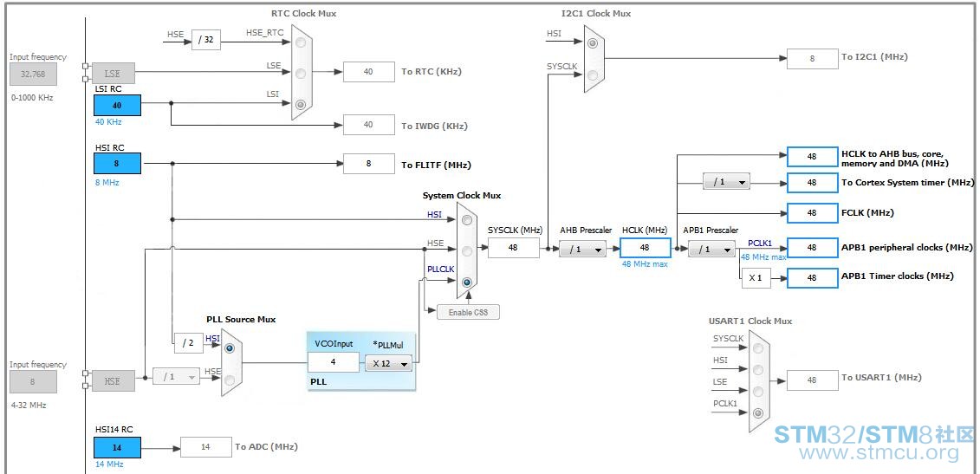
Task: Open the AHB Prescaler dropdown
Action: click(582, 250)
